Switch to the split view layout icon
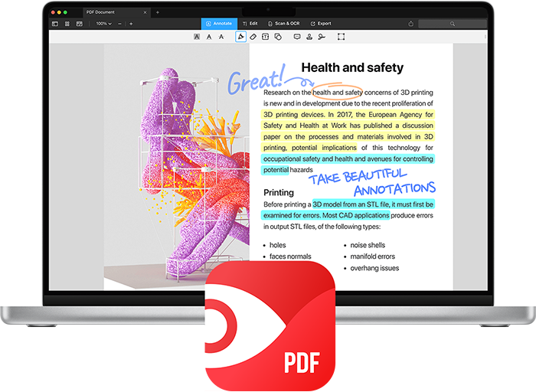Image resolution: width=536 pixels, height=392 pixels. click(x=80, y=24)
